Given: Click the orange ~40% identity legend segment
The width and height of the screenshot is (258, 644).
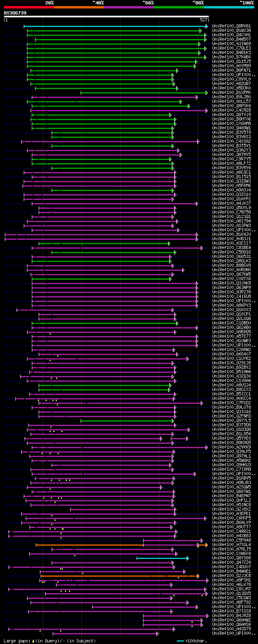Looking at the screenshot, I should (79, 7).
